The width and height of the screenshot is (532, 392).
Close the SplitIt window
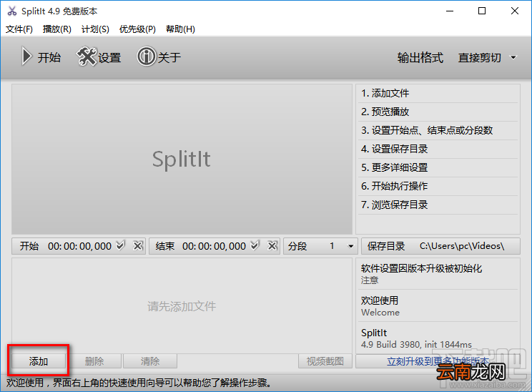pos(515,11)
